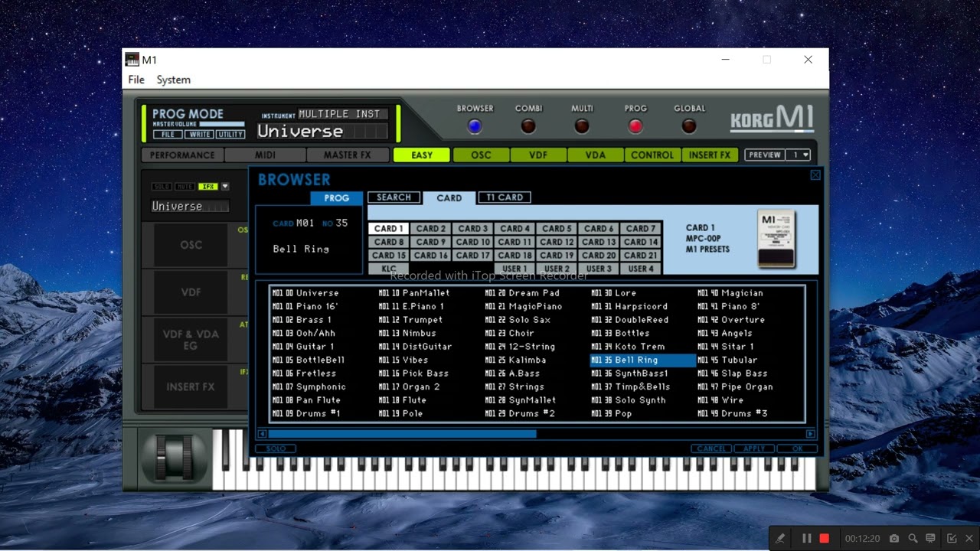This screenshot has width=980, height=551.
Task: Click the MULTI mode LED button
Action: 582,126
